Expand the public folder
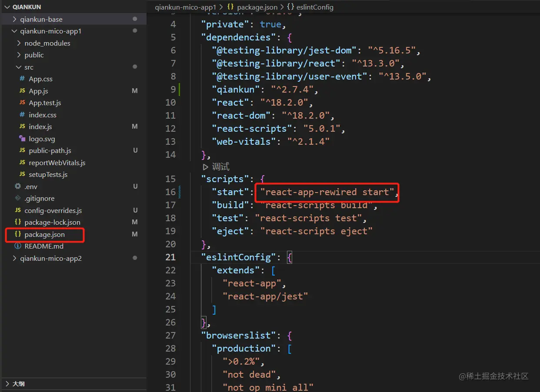Image resolution: width=540 pixels, height=392 pixels. (x=19, y=55)
